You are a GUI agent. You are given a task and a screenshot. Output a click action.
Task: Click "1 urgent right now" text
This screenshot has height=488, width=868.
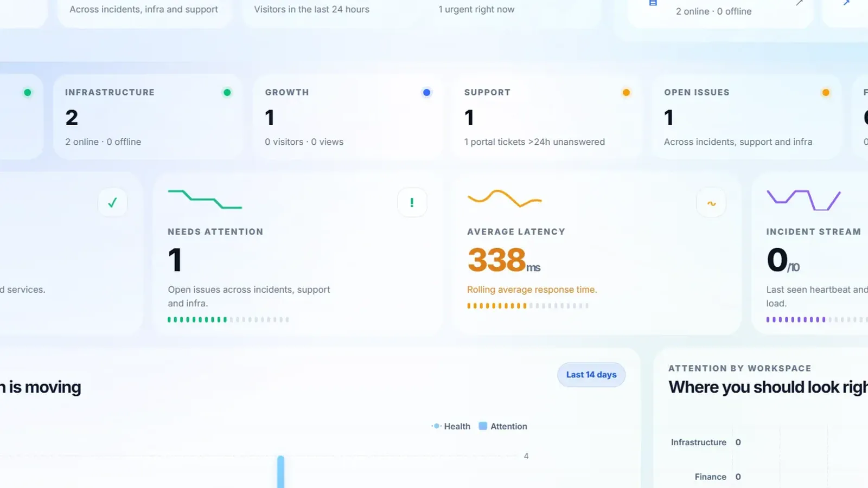[476, 9]
